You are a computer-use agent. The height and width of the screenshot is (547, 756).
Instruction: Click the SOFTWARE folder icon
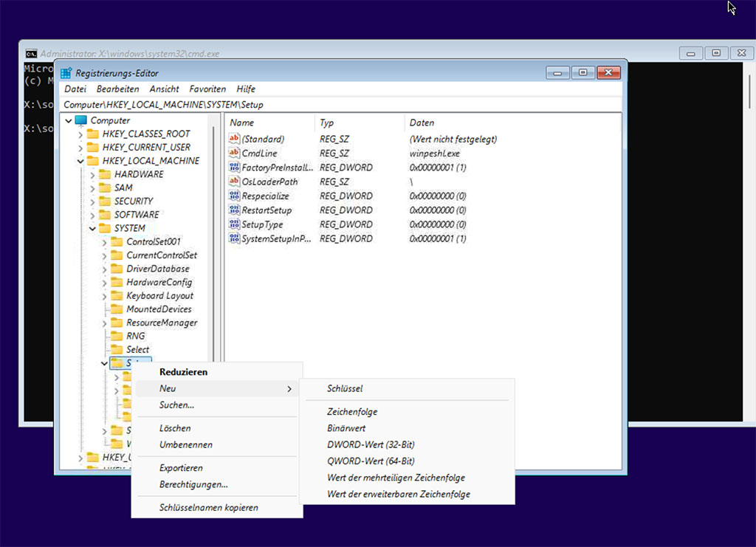(105, 215)
